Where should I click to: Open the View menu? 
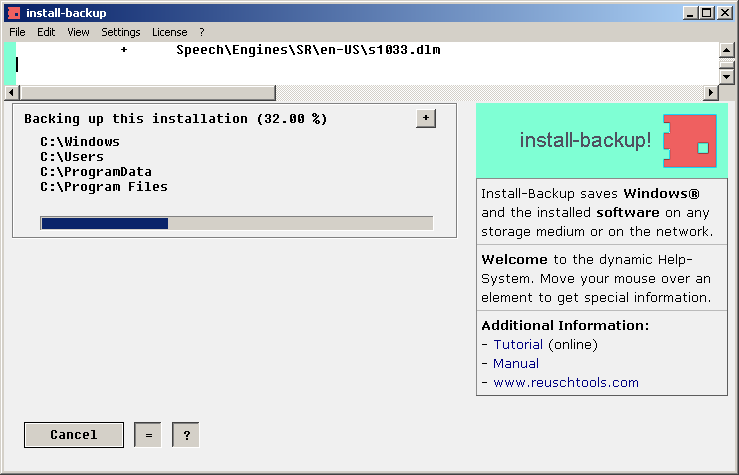click(78, 32)
